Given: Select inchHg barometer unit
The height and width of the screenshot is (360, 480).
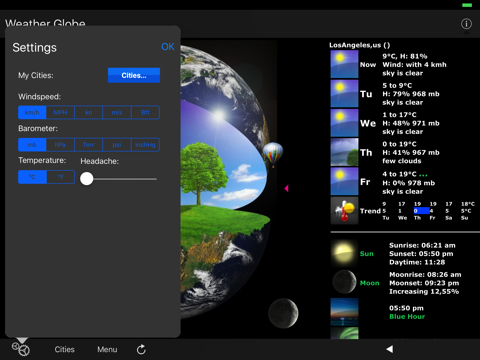Looking at the screenshot, I should pyautogui.click(x=145, y=145).
